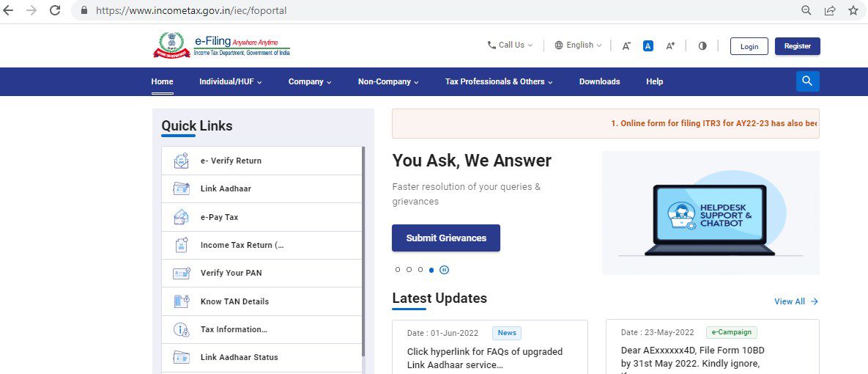868x374 pixels.
Task: Go forward with the browser forward arrow
Action: click(31, 10)
